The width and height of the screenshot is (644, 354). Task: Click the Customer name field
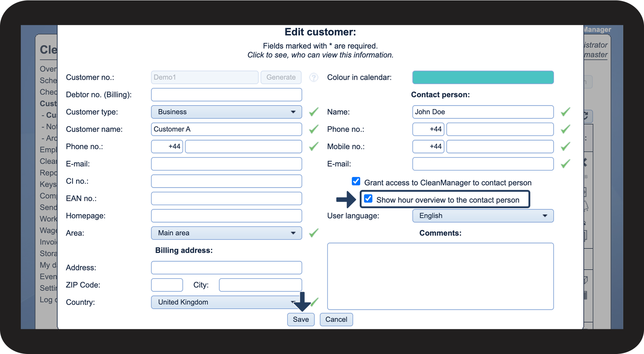(x=226, y=129)
